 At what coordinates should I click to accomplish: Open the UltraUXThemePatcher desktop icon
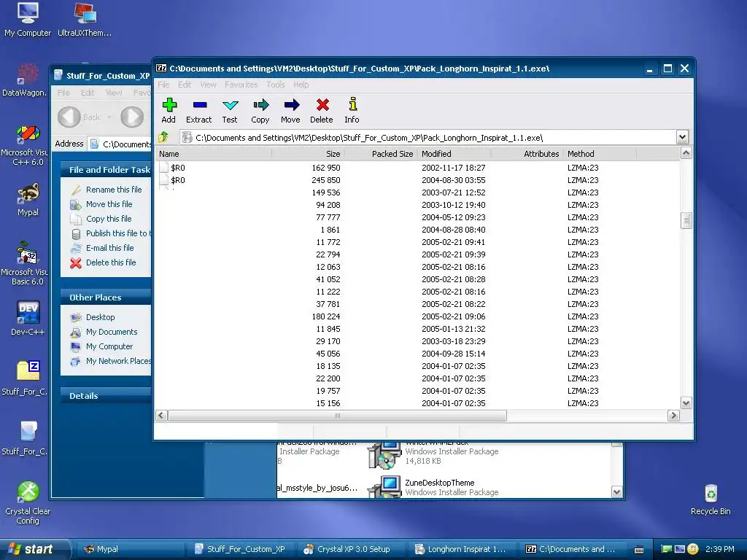pyautogui.click(x=85, y=20)
